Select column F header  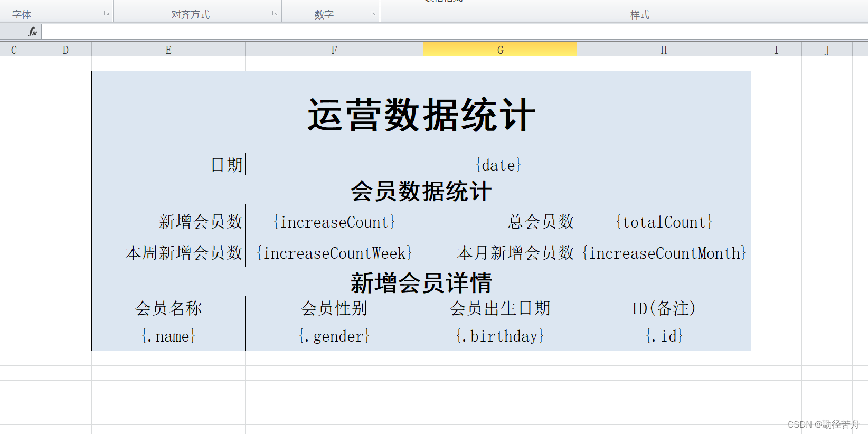coord(334,50)
